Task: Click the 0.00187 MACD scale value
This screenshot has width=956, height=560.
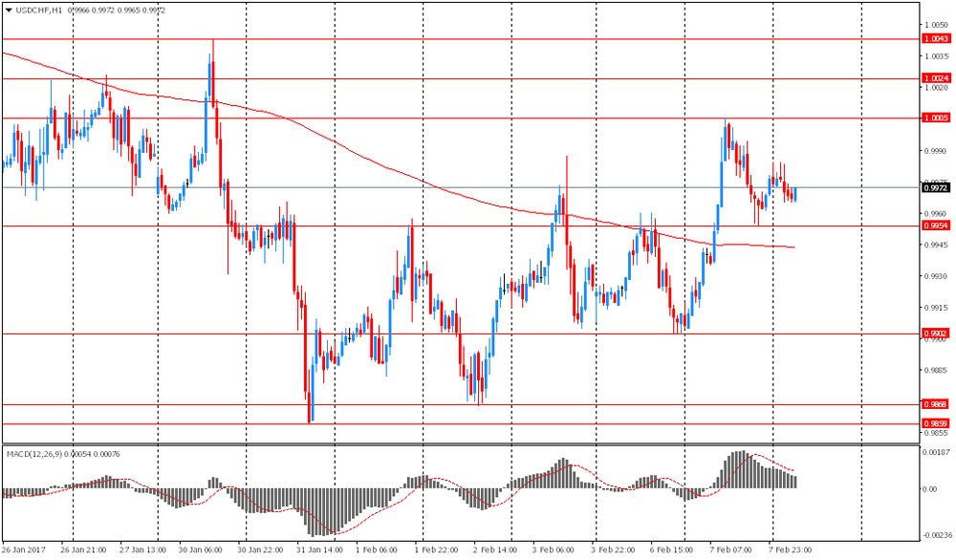Action: (x=936, y=452)
